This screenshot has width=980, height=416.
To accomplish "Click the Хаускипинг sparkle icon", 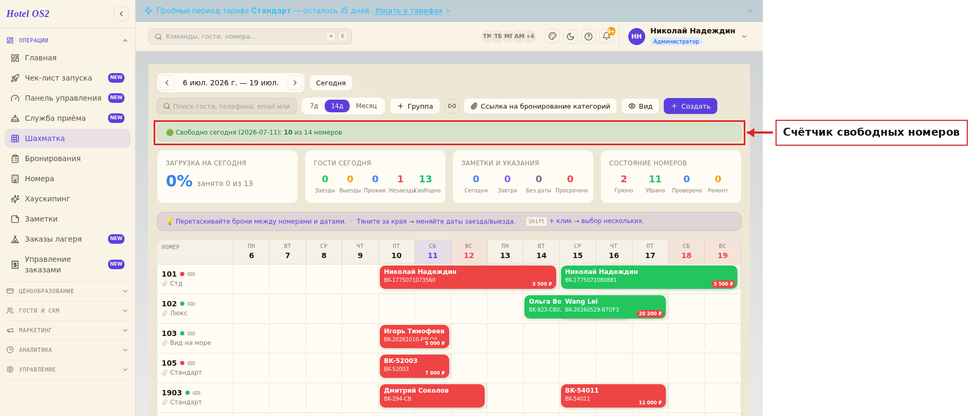I will (x=15, y=199).
